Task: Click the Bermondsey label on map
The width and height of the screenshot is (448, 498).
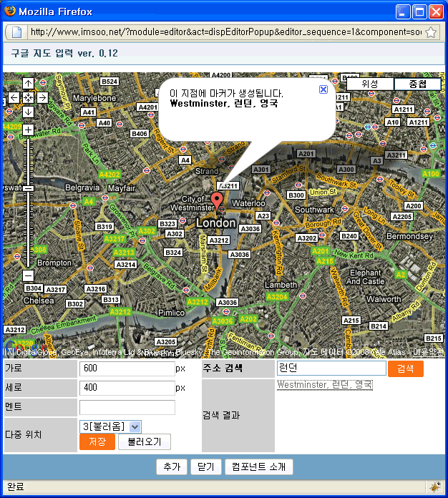Action: click(409, 236)
